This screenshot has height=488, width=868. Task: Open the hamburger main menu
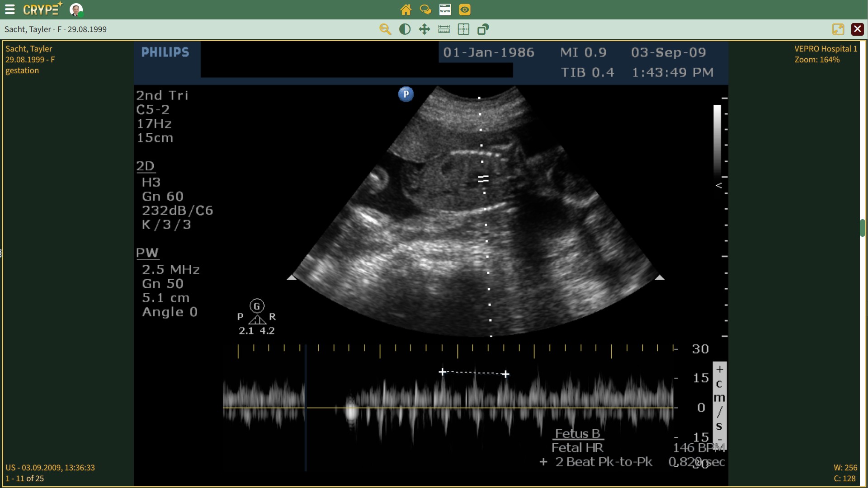tap(9, 9)
